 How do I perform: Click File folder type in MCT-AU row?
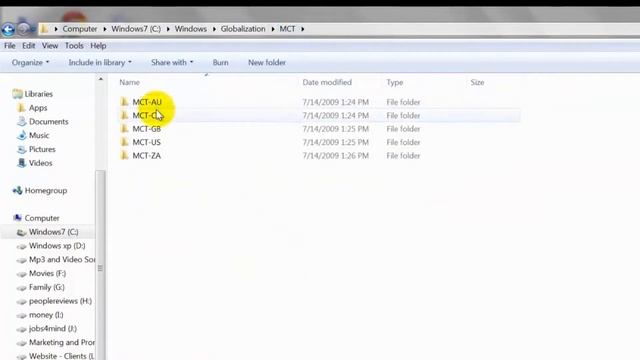click(x=403, y=102)
